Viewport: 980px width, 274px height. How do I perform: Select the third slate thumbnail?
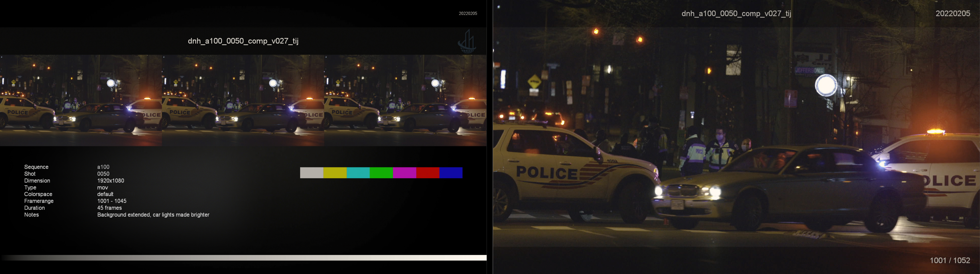pyautogui.click(x=405, y=100)
